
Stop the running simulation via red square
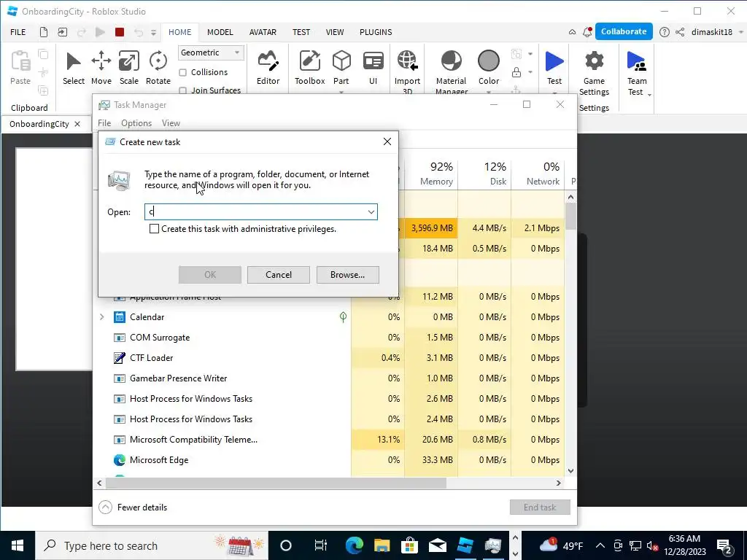(x=120, y=32)
